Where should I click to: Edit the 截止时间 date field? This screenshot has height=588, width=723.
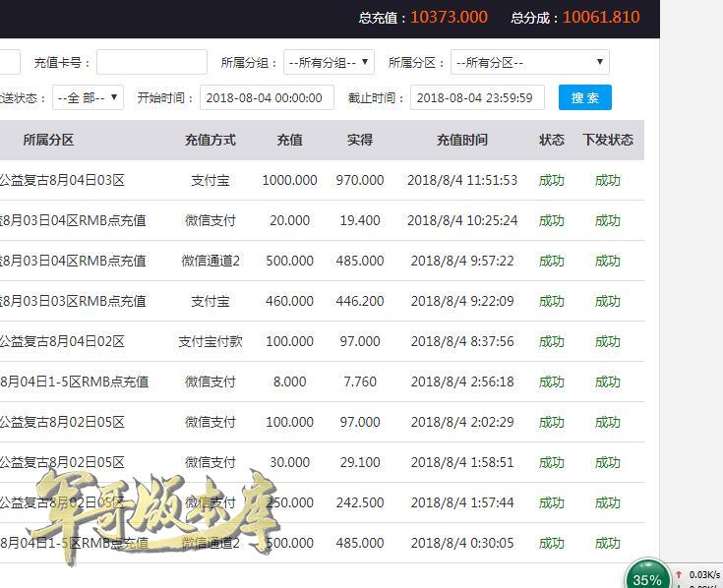(x=477, y=97)
